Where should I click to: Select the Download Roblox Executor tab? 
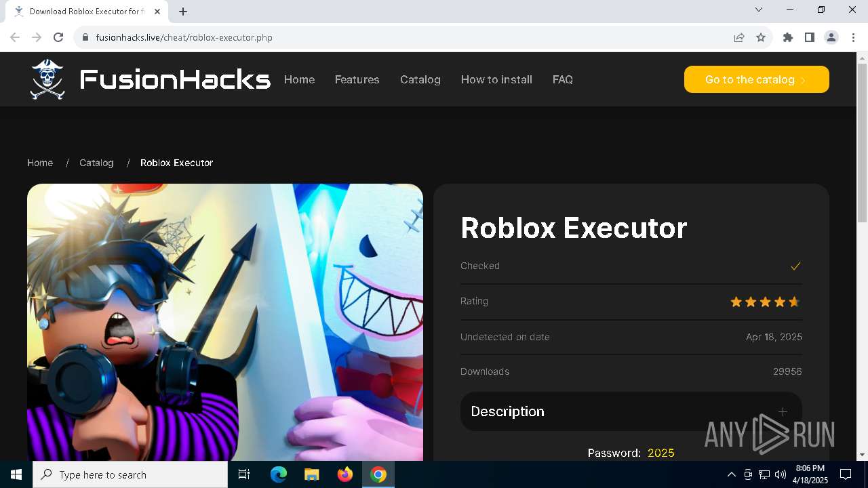pos(86,12)
